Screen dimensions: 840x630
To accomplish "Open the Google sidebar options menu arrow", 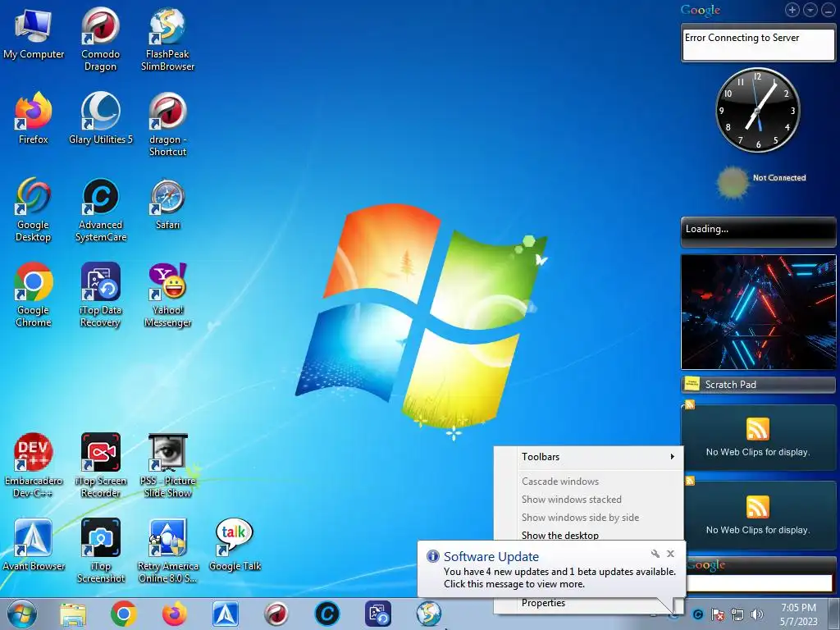I will [x=810, y=10].
